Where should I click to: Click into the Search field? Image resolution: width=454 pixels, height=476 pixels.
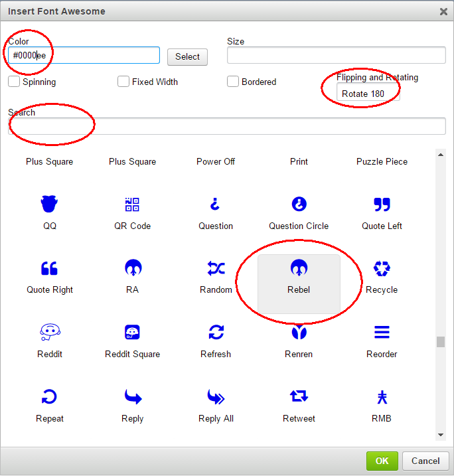pyautogui.click(x=227, y=126)
